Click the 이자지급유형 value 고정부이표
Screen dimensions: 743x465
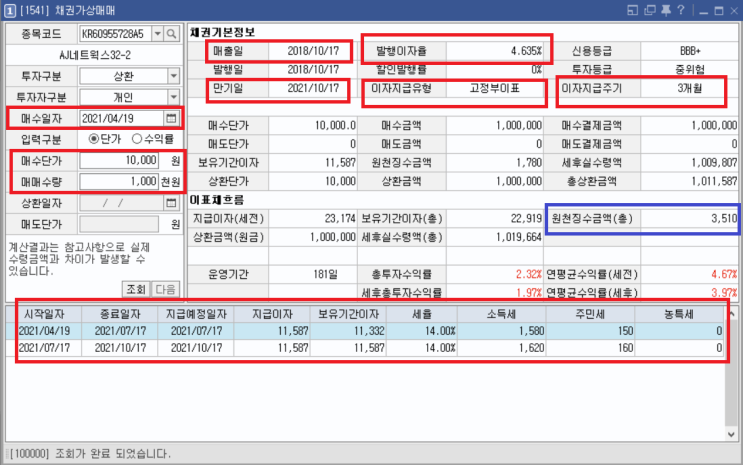[x=495, y=88]
